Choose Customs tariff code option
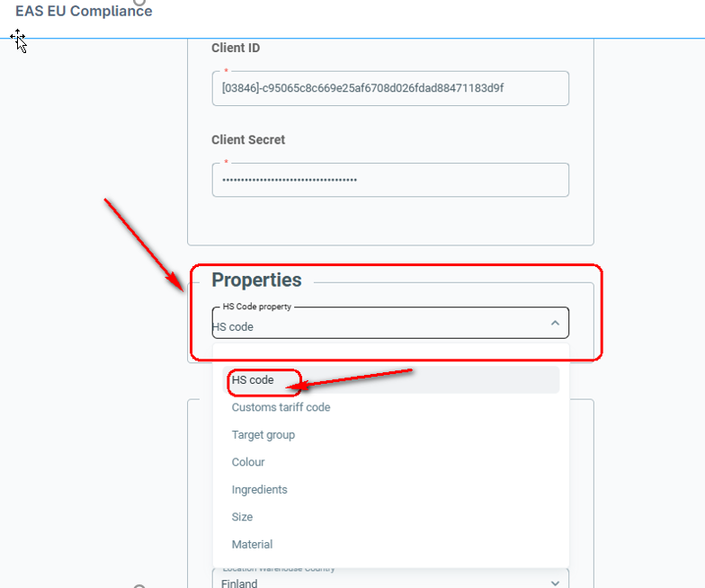 pos(281,407)
